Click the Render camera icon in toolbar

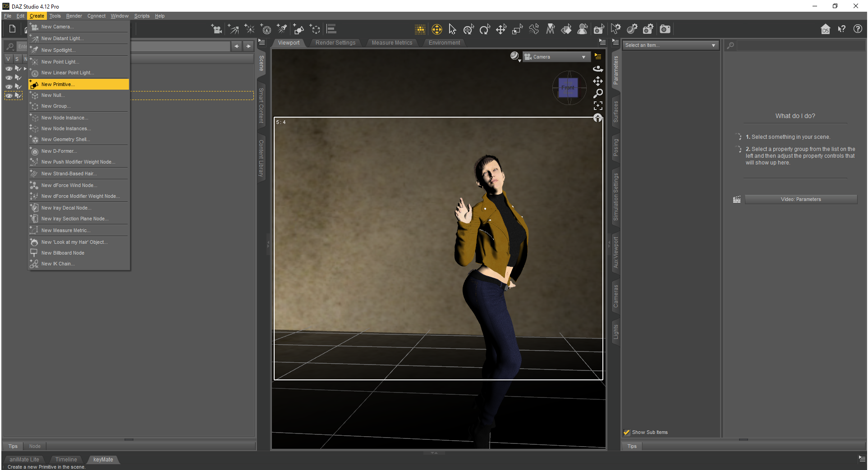[x=665, y=30]
